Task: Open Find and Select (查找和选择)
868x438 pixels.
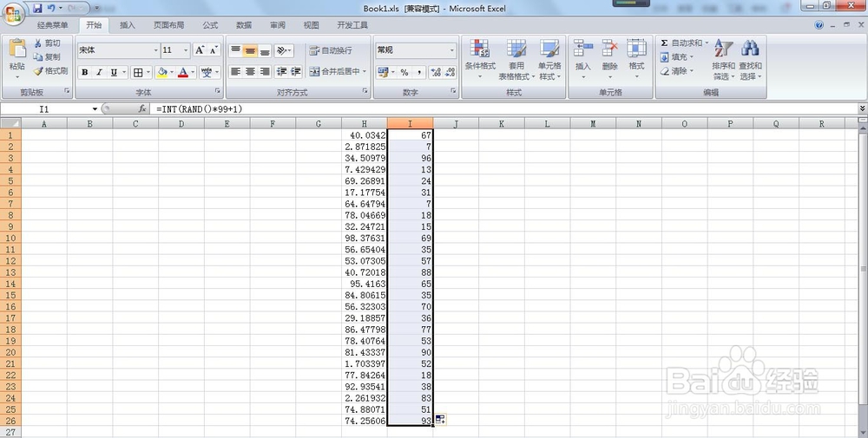Action: tap(750, 60)
